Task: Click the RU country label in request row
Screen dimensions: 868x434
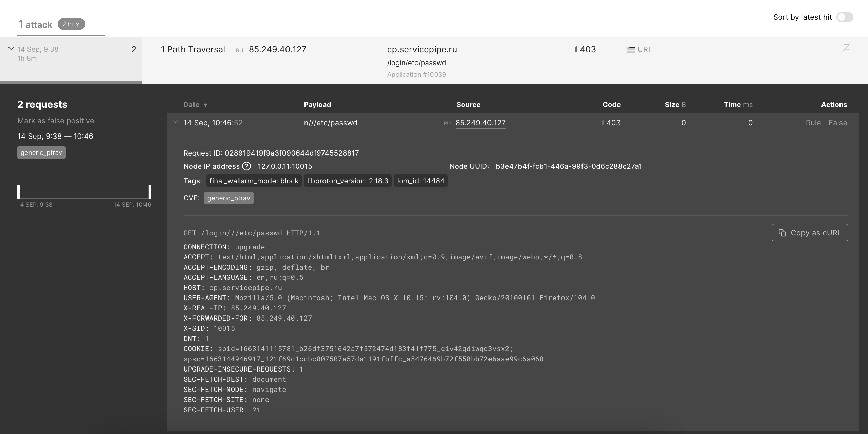Action: (x=447, y=124)
